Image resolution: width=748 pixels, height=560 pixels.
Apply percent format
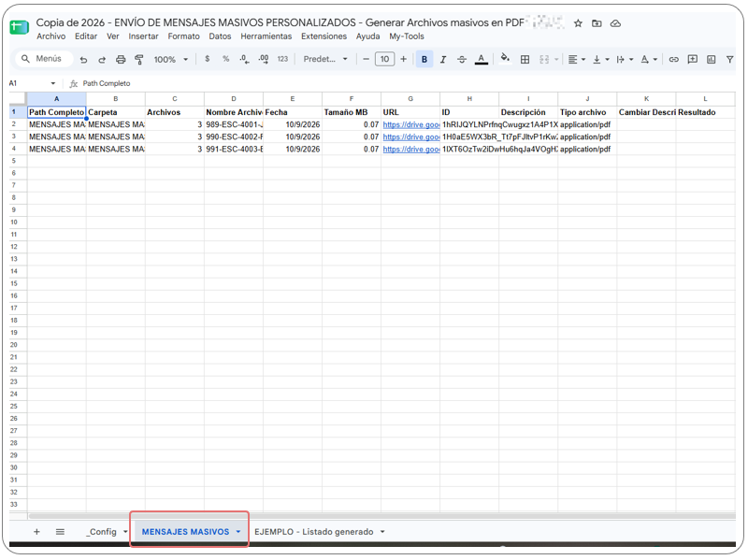coord(225,59)
